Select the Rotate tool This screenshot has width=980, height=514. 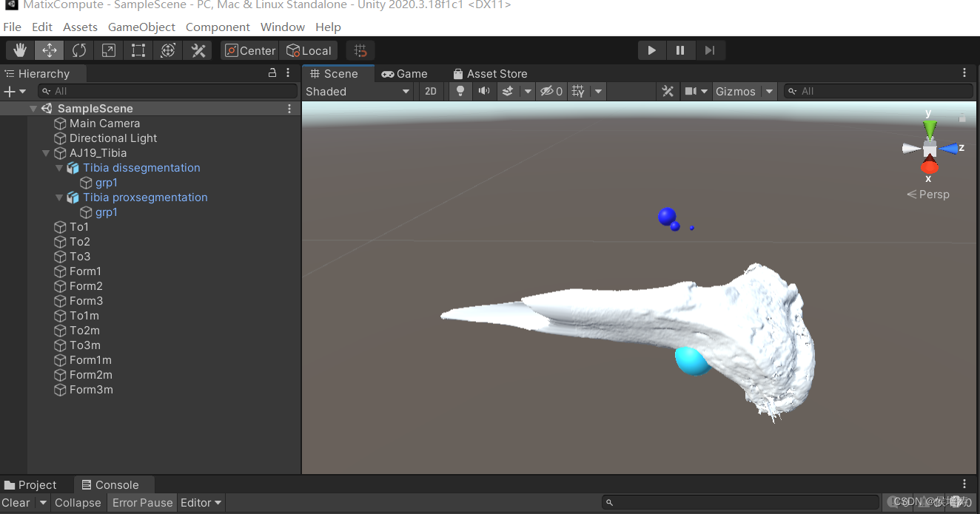78,50
